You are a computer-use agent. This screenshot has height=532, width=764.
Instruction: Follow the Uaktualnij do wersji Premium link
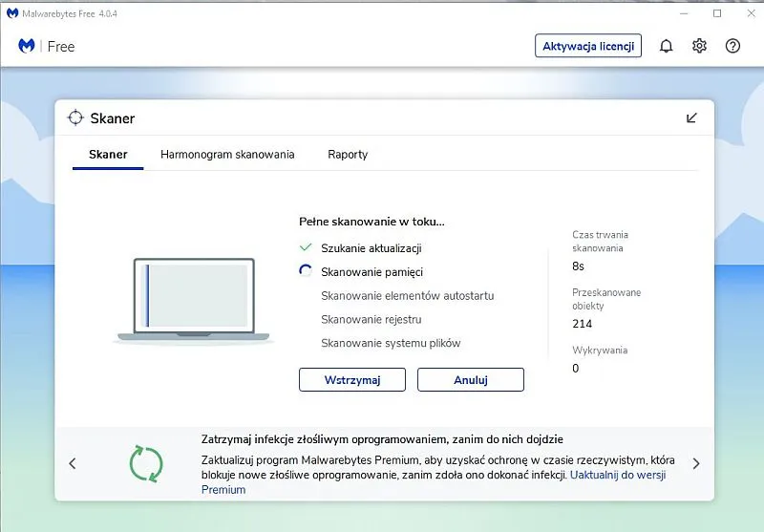[617, 475]
